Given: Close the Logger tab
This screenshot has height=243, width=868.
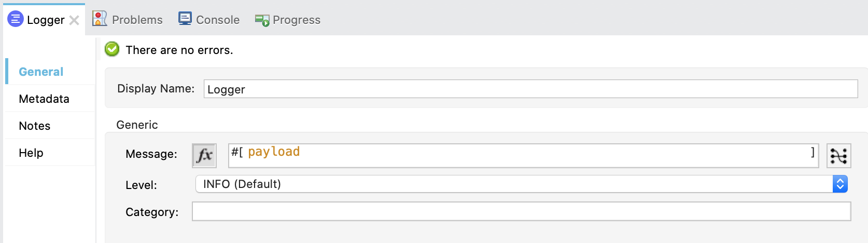Looking at the screenshot, I should coord(74,20).
